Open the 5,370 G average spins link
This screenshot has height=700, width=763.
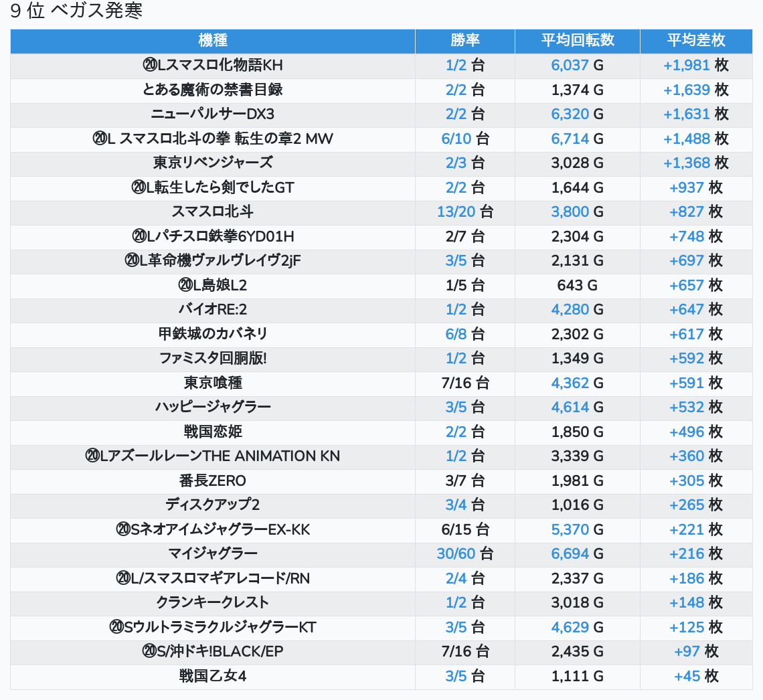(570, 529)
